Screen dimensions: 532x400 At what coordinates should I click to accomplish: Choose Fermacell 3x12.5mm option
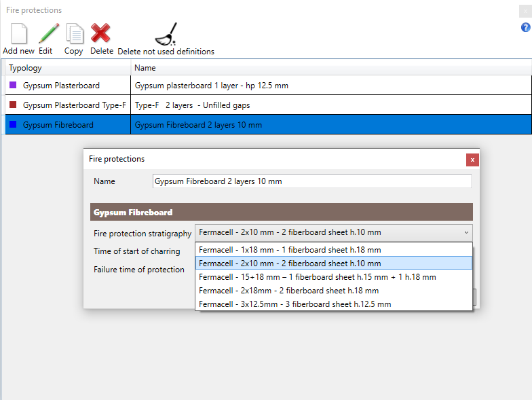point(334,304)
